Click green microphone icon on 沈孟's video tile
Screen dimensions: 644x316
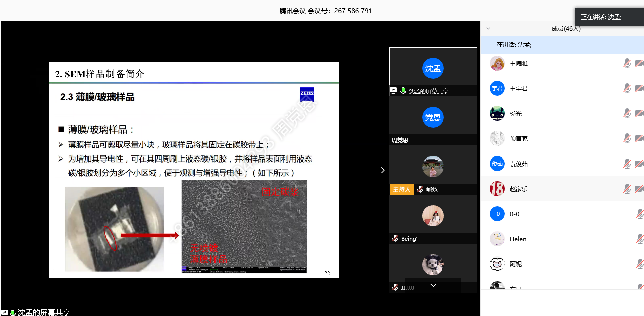[x=403, y=91]
